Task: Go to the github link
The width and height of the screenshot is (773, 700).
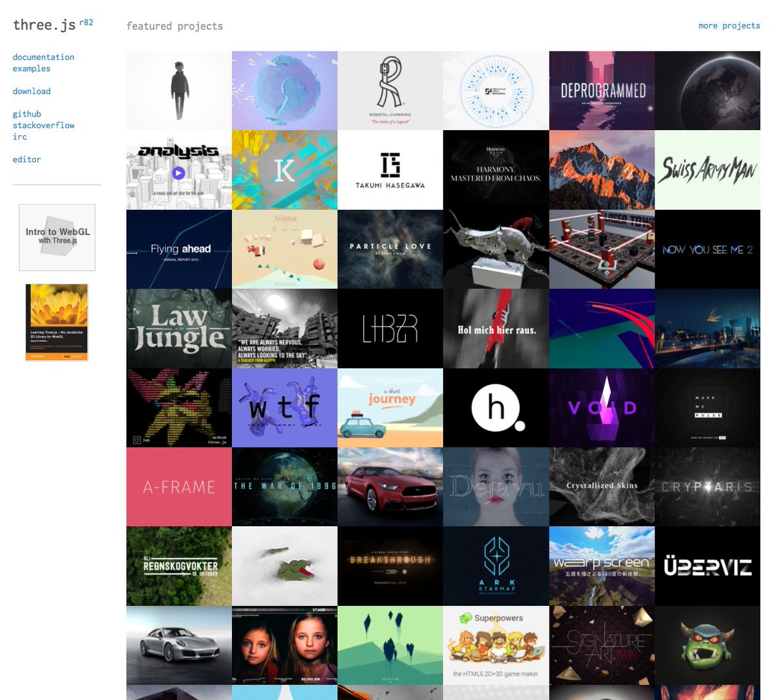Action: 27,114
